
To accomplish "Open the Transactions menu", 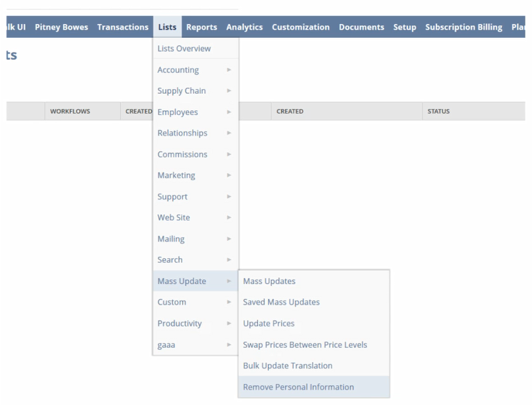I will point(123,27).
